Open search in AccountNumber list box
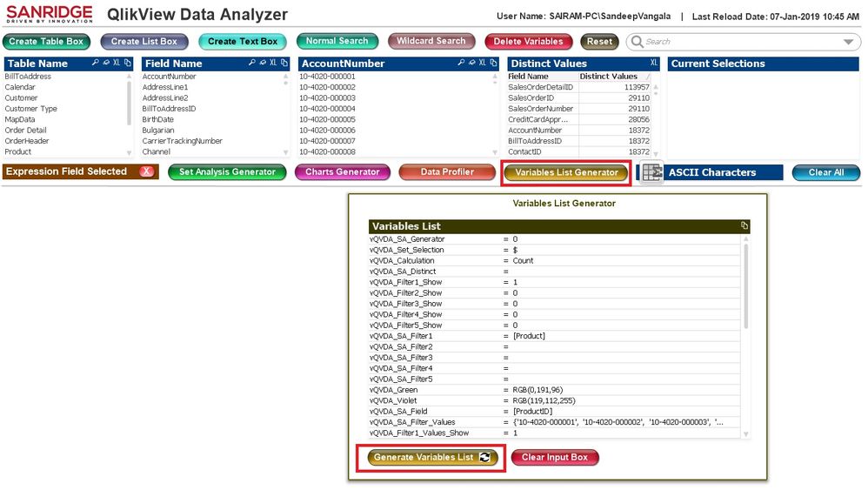The width and height of the screenshot is (868, 490). click(x=461, y=63)
